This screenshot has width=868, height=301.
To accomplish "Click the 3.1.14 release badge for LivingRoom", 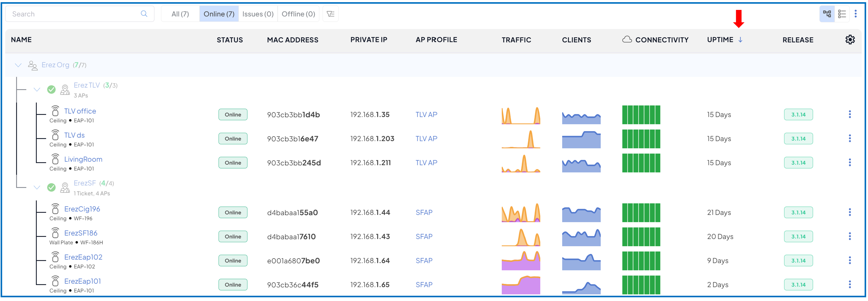I will coord(798,163).
